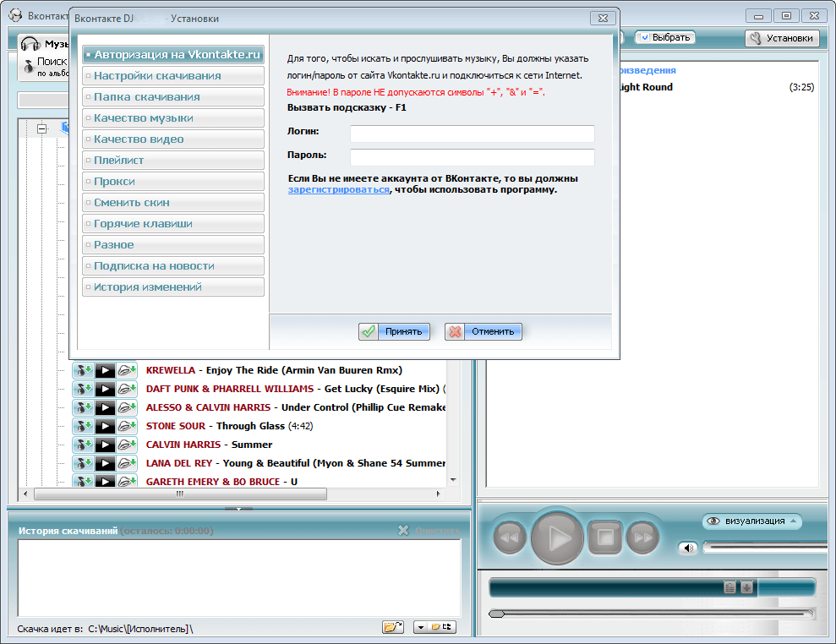Download the ALESSO Under Control song

pos(83,407)
